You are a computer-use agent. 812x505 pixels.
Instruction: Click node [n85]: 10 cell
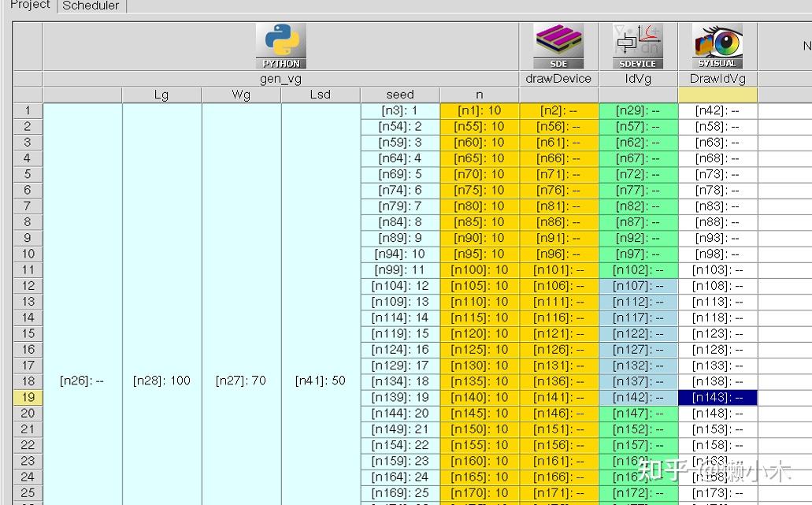tap(479, 222)
